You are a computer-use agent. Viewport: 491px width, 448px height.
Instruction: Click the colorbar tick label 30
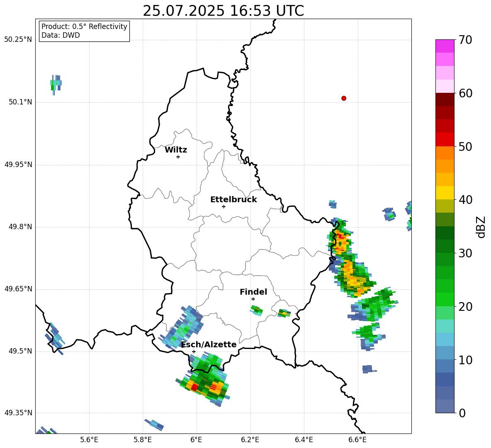(465, 253)
